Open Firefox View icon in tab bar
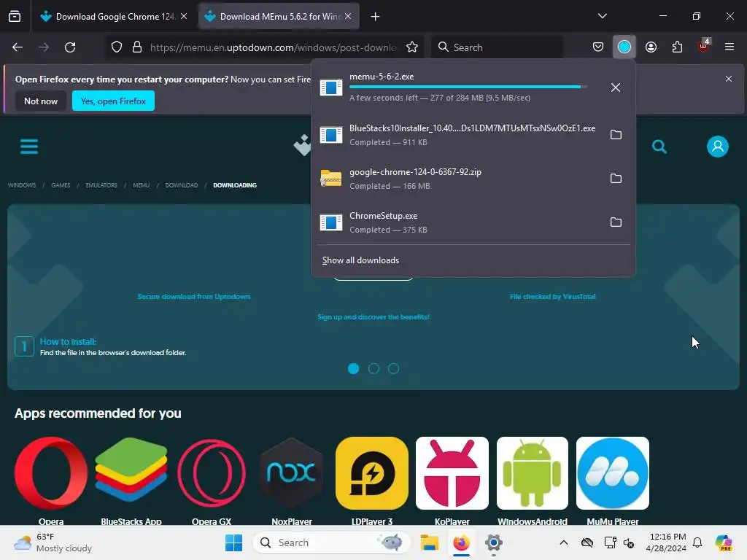The height and width of the screenshot is (560, 747). point(15,17)
